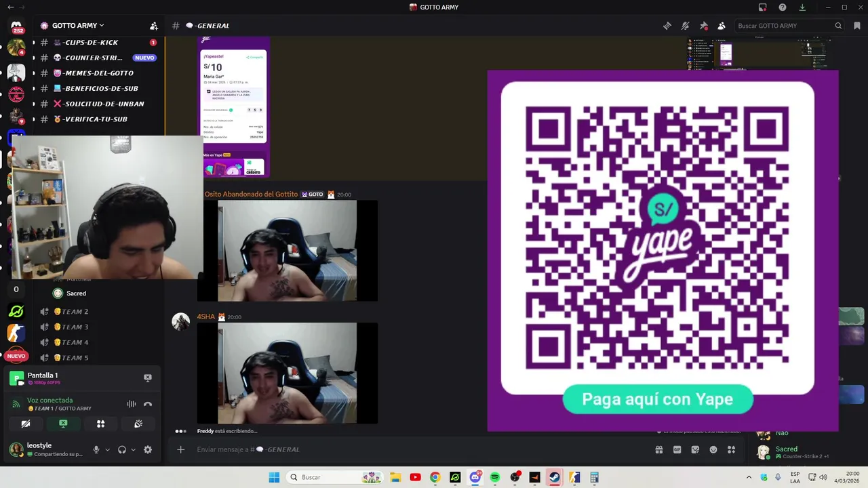Screen dimensions: 868x488
Task: Show pinned messages
Action: (x=704, y=26)
